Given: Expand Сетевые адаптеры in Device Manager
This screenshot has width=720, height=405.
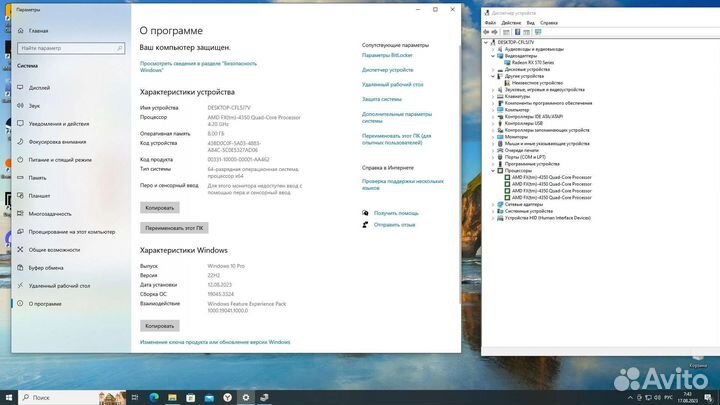Looking at the screenshot, I should pyautogui.click(x=493, y=204).
